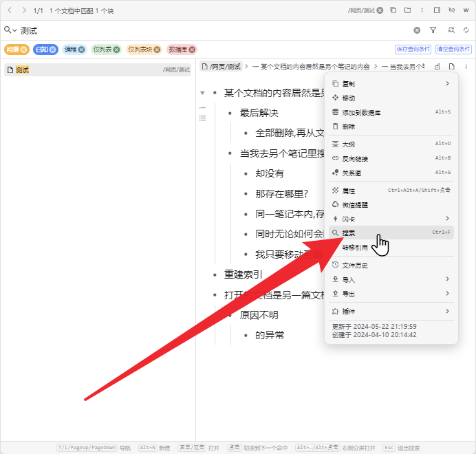Click the copy-pages icon in top bar
This screenshot has width=476, height=454.
pos(393,10)
